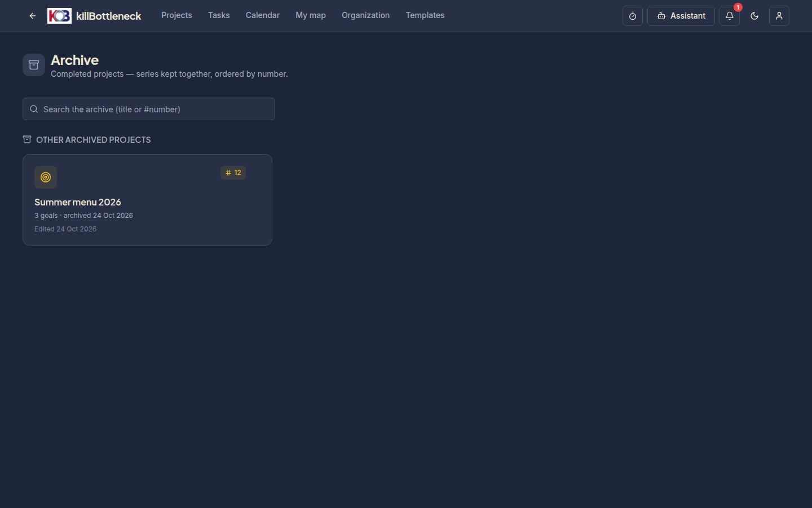Open the Templates page
The height and width of the screenshot is (508, 812).
click(425, 15)
